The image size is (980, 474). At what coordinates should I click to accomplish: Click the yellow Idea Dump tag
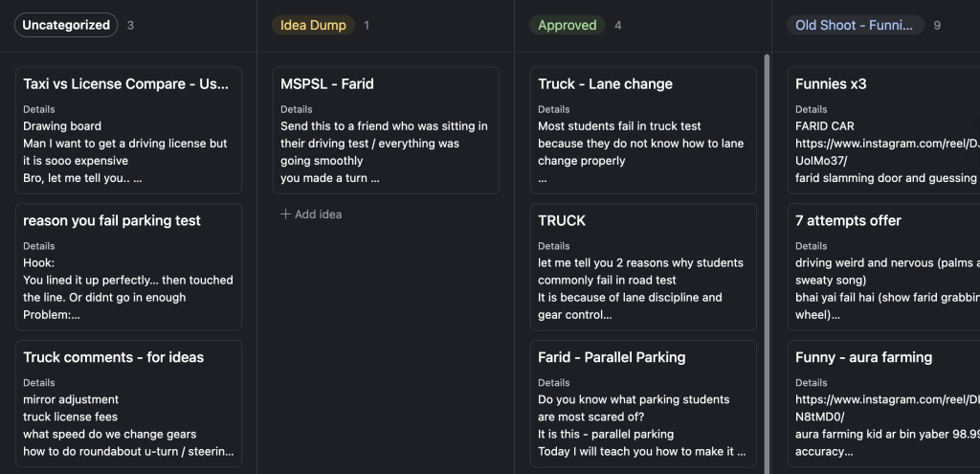(x=313, y=25)
